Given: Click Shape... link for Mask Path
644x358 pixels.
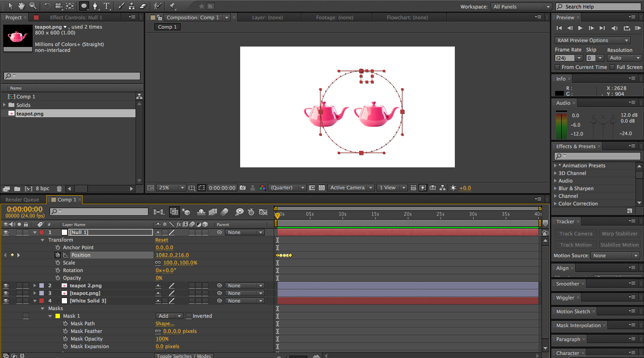Looking at the screenshot, I should (165, 324).
